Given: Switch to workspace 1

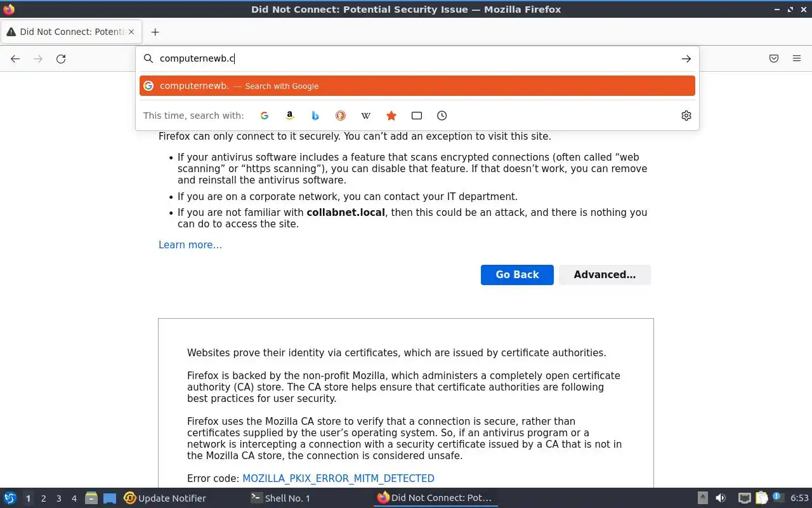Looking at the screenshot, I should click(28, 498).
